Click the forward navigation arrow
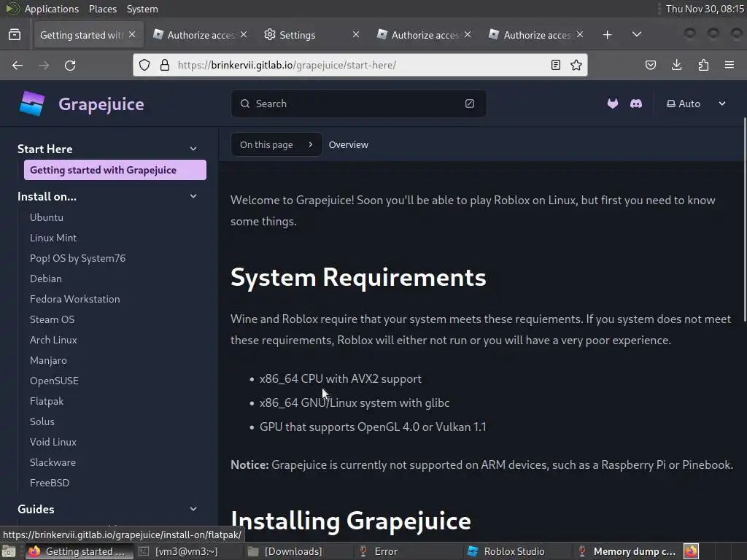 click(x=44, y=65)
